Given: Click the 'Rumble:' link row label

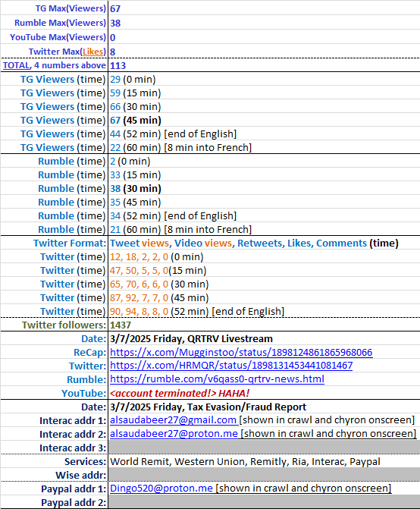Looking at the screenshot, I should [x=86, y=379].
